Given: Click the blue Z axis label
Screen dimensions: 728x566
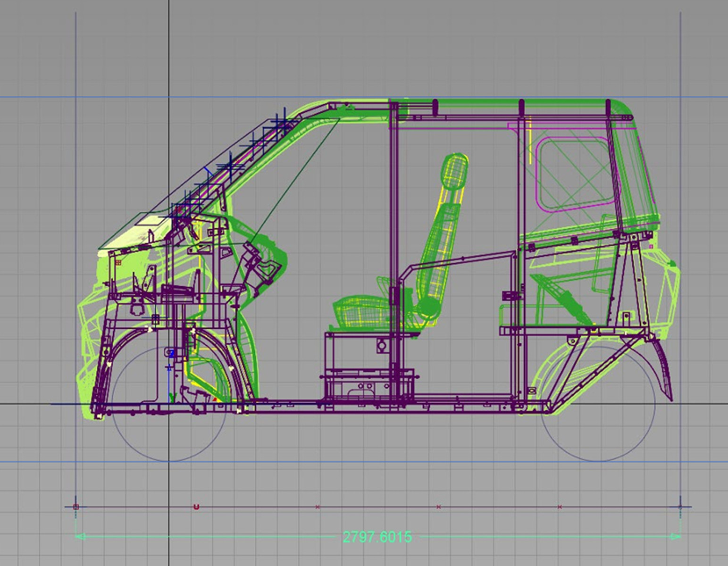Looking at the screenshot, I should [172, 353].
